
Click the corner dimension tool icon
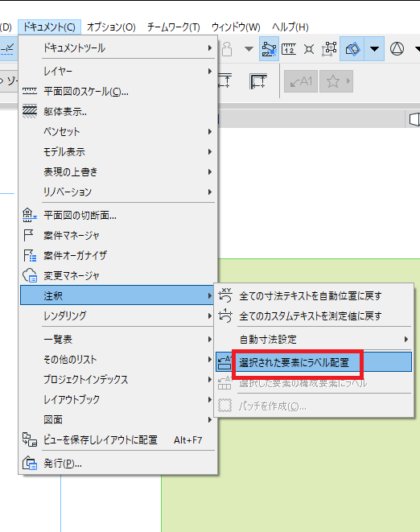258,81
